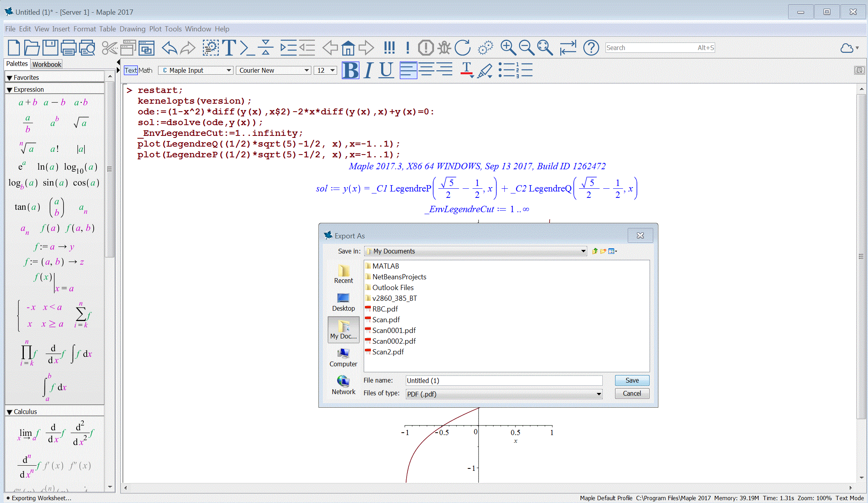868x503 pixels.
Task: Print the worksheet using printer icon
Action: (x=69, y=48)
